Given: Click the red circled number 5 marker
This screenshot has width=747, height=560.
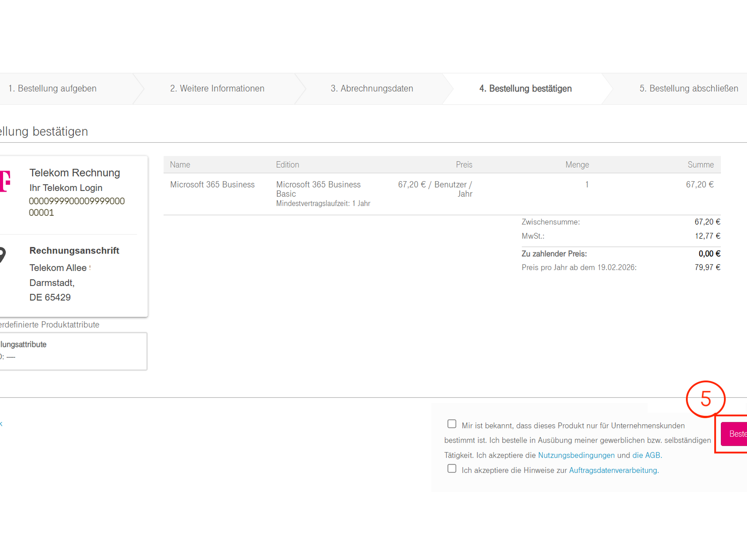Looking at the screenshot, I should point(705,399).
